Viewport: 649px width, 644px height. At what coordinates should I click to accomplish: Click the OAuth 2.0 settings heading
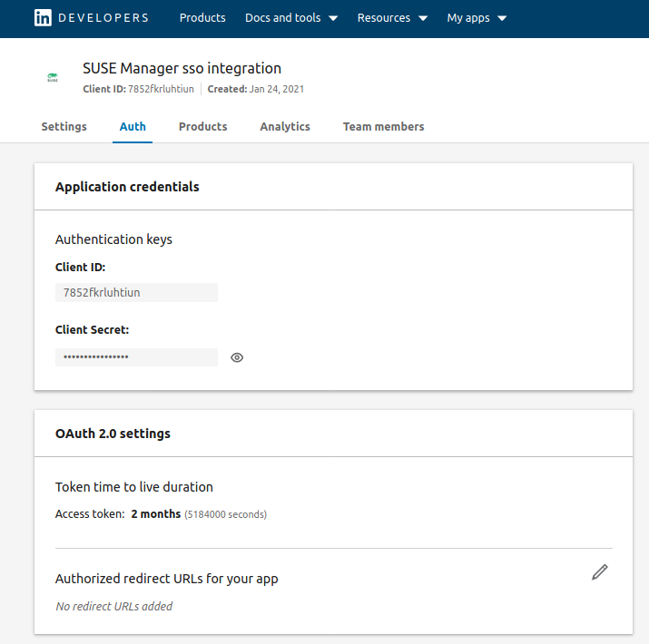pyautogui.click(x=113, y=434)
